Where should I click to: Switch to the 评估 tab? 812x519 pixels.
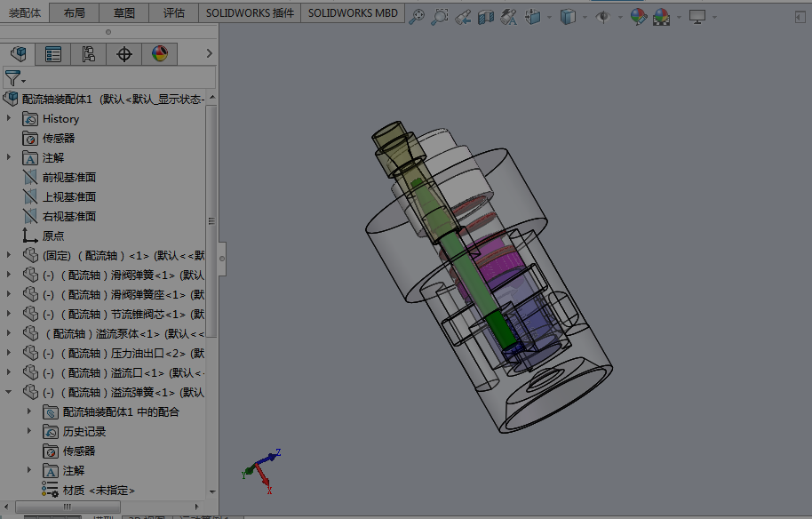[173, 13]
